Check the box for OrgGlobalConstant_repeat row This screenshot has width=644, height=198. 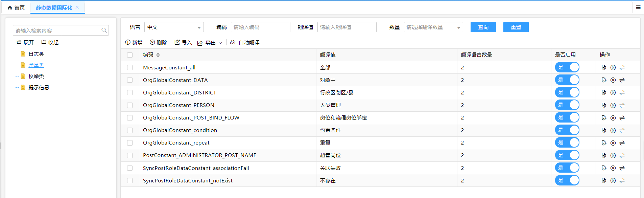tap(130, 143)
